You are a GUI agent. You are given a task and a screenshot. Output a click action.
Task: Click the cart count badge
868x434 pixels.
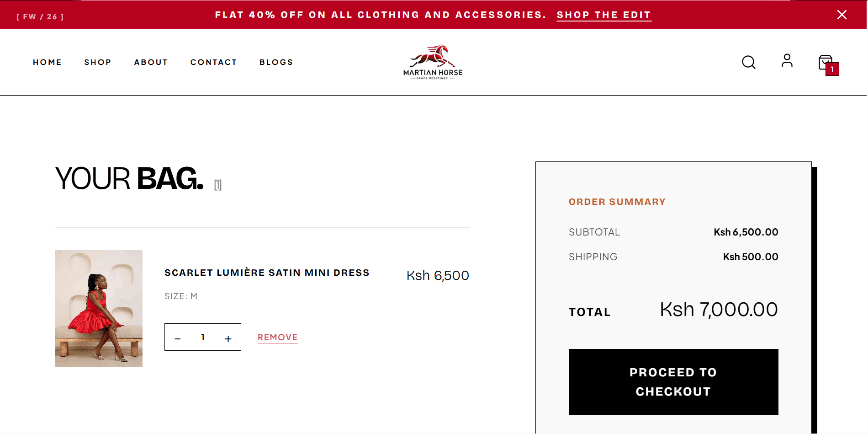click(x=832, y=69)
